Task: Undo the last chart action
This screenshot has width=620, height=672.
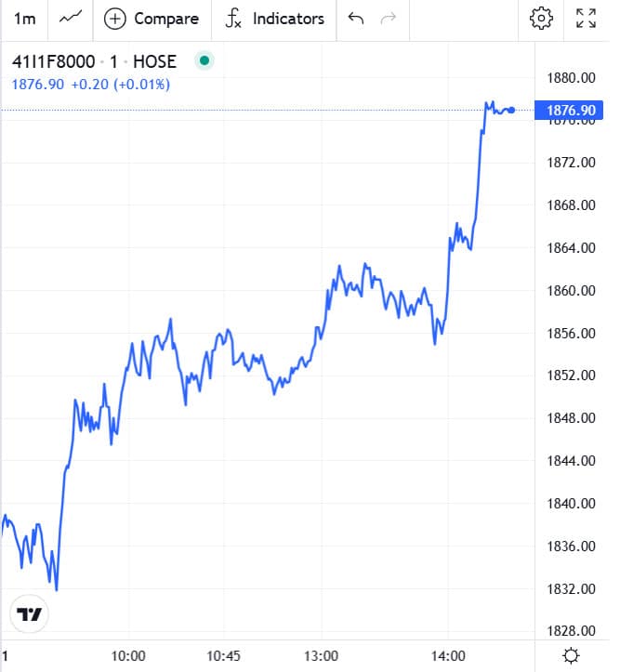Action: coord(356,19)
